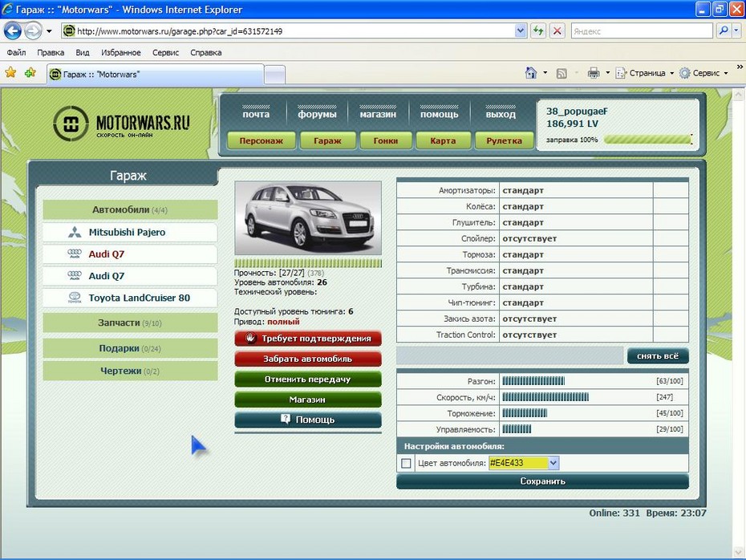Click the Забрать автомобиль button
The width and height of the screenshot is (746, 560).
coord(308,359)
